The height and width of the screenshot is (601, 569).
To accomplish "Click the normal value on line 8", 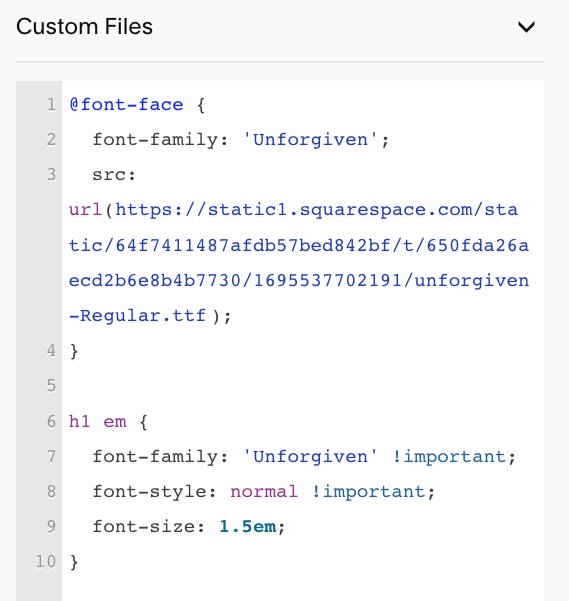I will tap(264, 492).
